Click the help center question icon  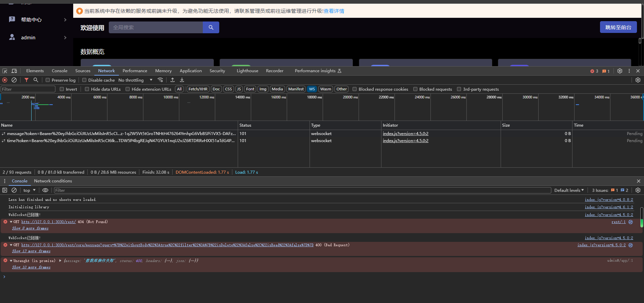[12, 19]
